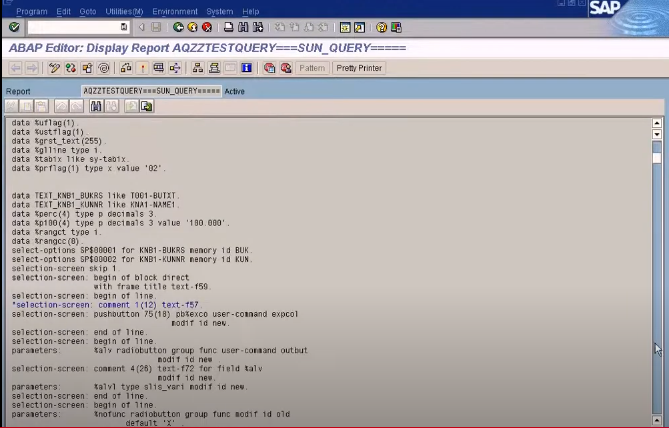
Task: Click the Activate matchstick icon
Action: pos(143,68)
